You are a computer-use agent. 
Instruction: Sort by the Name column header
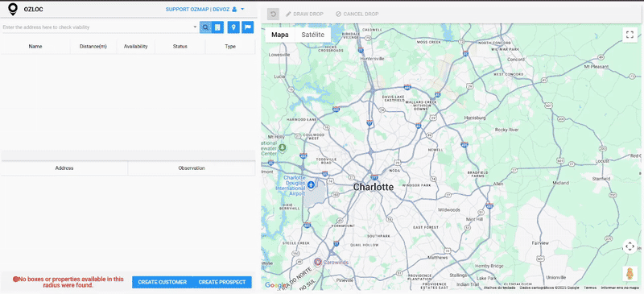tap(35, 47)
